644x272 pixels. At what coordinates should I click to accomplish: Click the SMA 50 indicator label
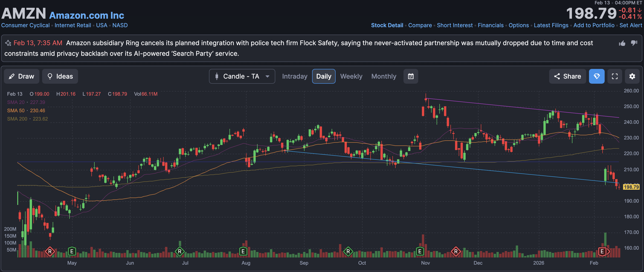pos(16,110)
